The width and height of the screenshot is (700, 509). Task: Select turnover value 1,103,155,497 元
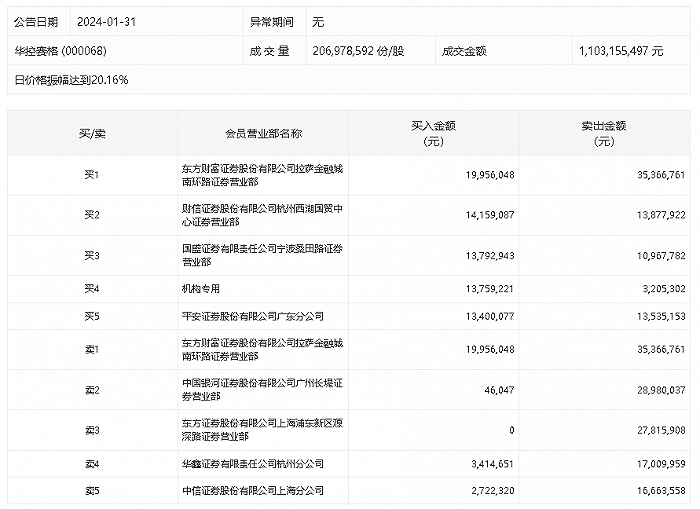pyautogui.click(x=621, y=51)
